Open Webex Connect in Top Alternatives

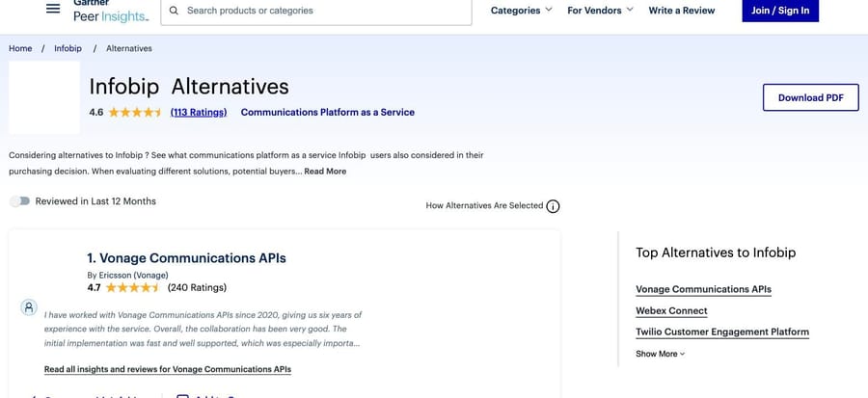(671, 310)
